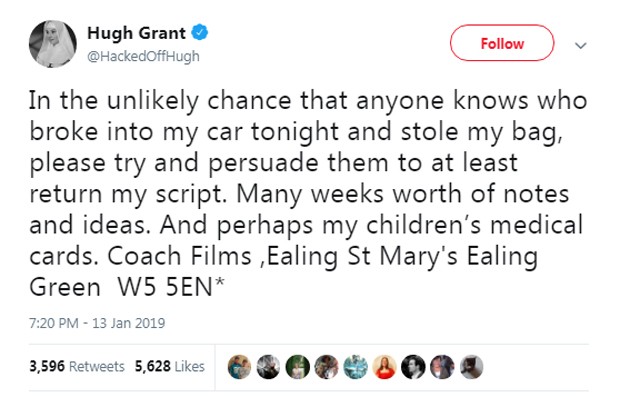Click the blue verified badge

pos(200,32)
